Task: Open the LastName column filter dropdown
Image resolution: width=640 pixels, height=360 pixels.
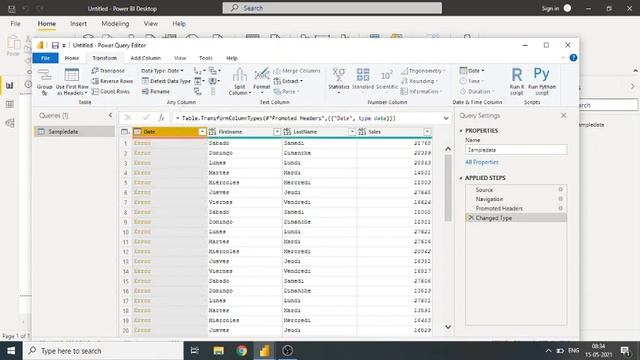Action: tap(352, 132)
